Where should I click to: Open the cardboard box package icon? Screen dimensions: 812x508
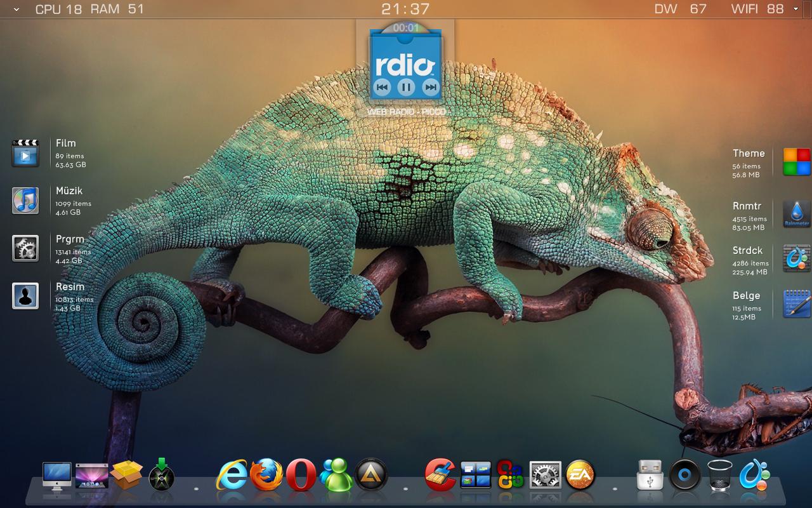pyautogui.click(x=127, y=474)
